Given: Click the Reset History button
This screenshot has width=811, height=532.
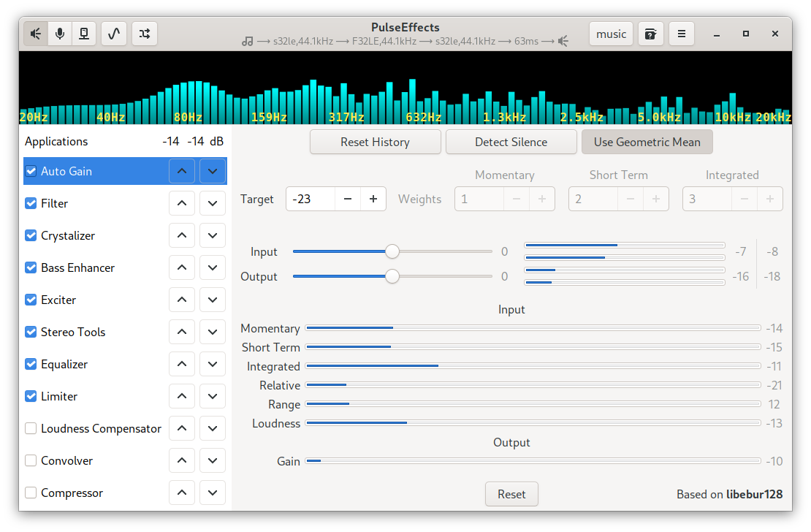Looking at the screenshot, I should [375, 142].
